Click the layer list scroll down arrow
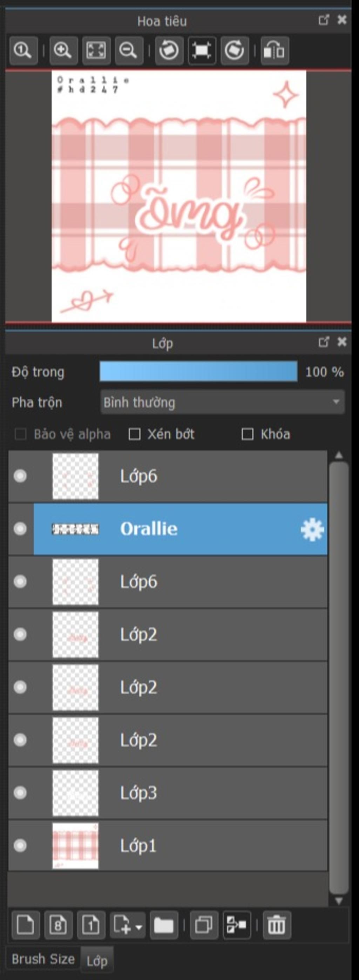 click(x=338, y=900)
